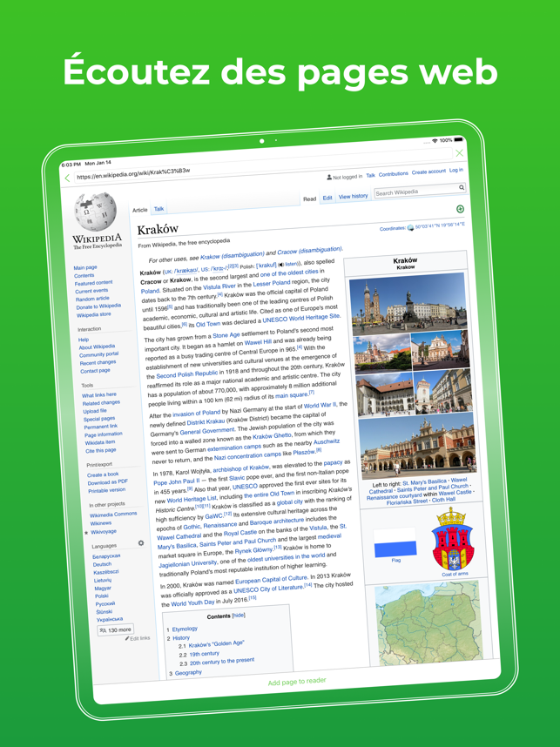Image resolution: width=560 pixels, height=747 pixels.
Task: Open the View history tab
Action: pyautogui.click(x=354, y=196)
